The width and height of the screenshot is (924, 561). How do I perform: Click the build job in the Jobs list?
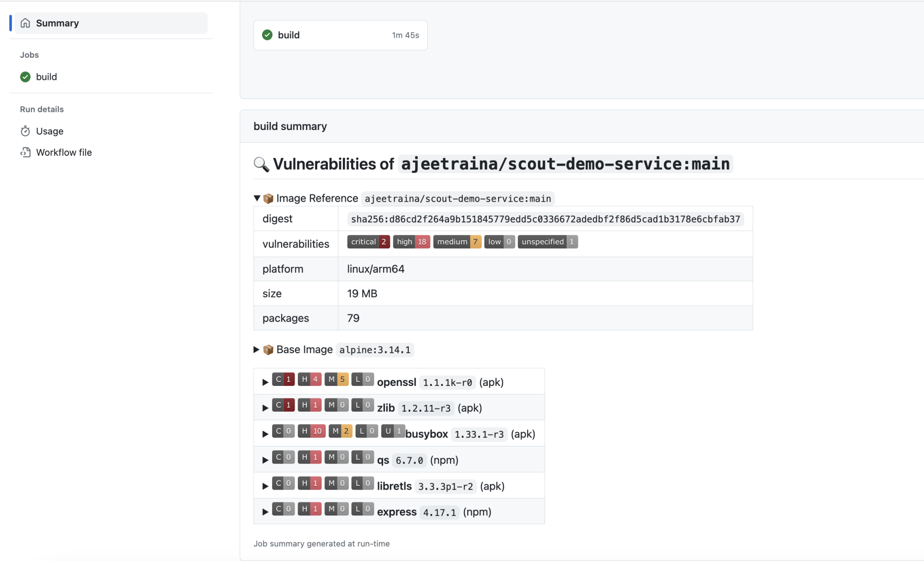coord(46,77)
